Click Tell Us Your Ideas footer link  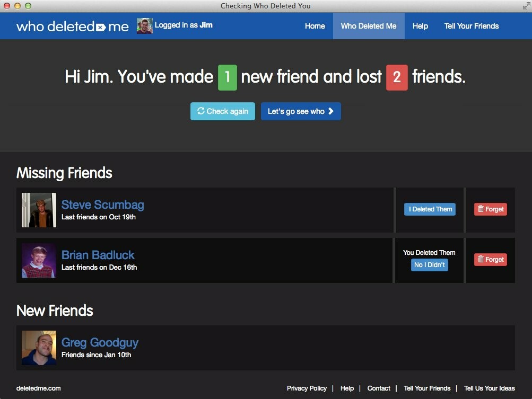pyautogui.click(x=489, y=388)
